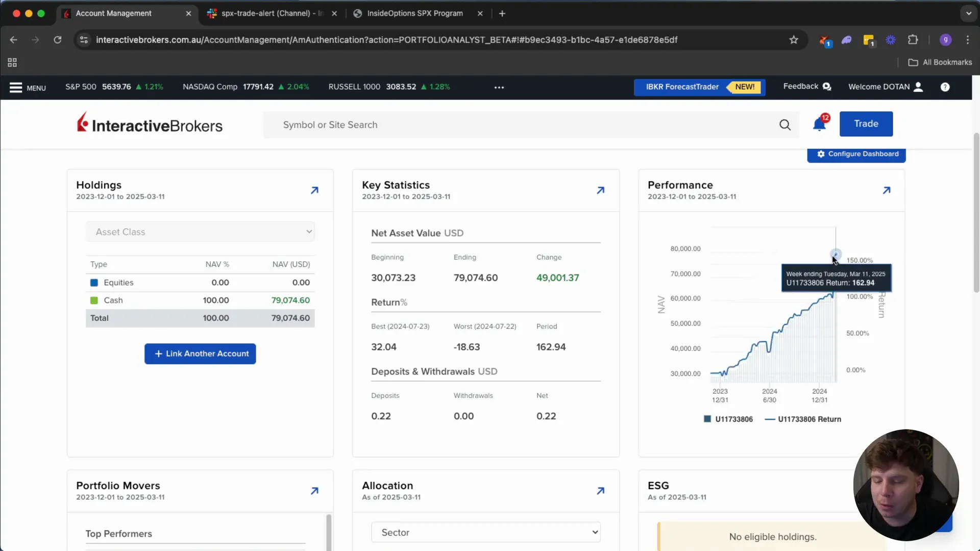Open browser extensions puzzle icon
This screenshot has height=551, width=980.
(x=913, y=40)
